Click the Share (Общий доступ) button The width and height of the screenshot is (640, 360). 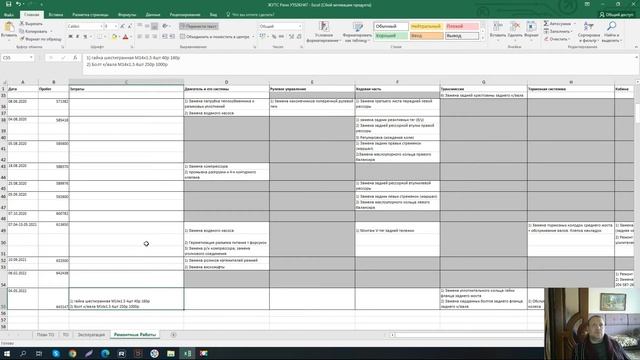point(616,15)
